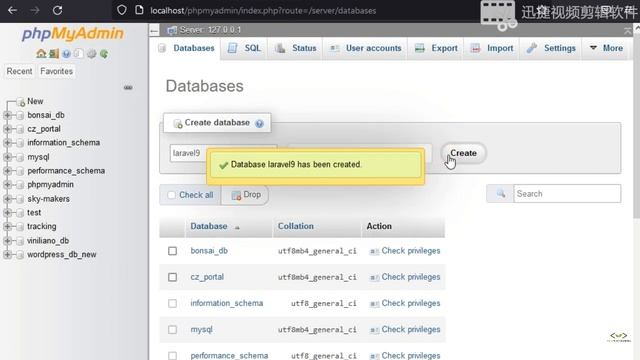
Task: Click Check privileges icon for bonsai_db
Action: point(374,251)
